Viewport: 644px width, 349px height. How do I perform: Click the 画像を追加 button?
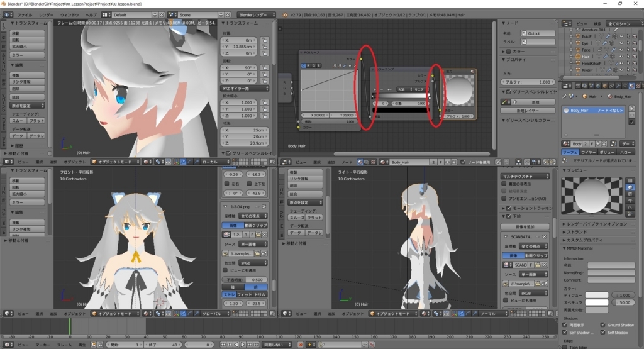[525, 226]
